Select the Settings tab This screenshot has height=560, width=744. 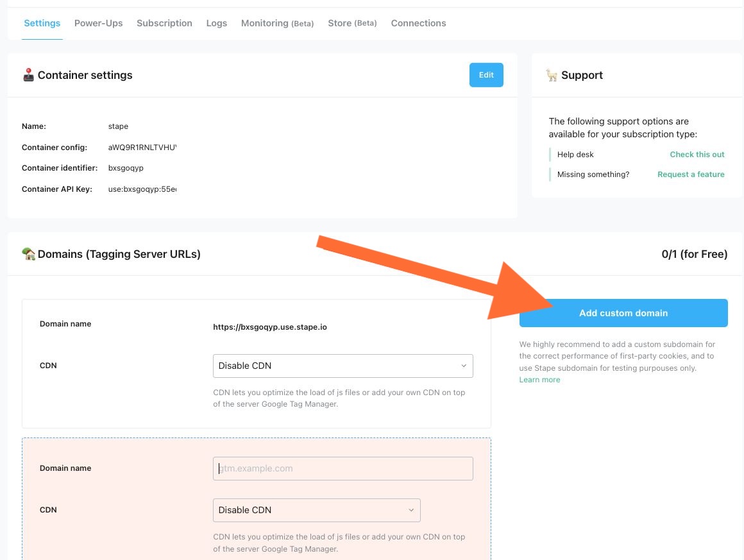click(x=42, y=23)
